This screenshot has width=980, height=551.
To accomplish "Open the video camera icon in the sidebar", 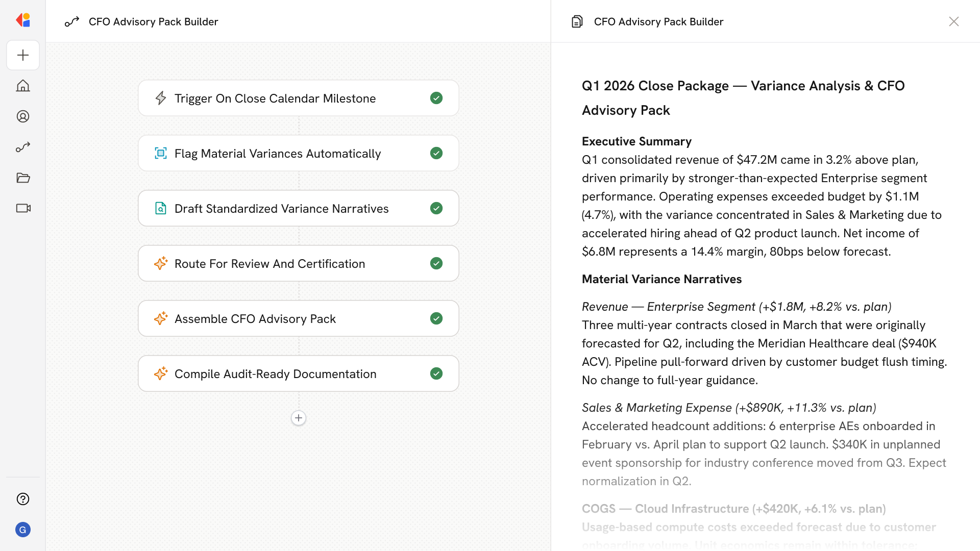I will [x=23, y=208].
